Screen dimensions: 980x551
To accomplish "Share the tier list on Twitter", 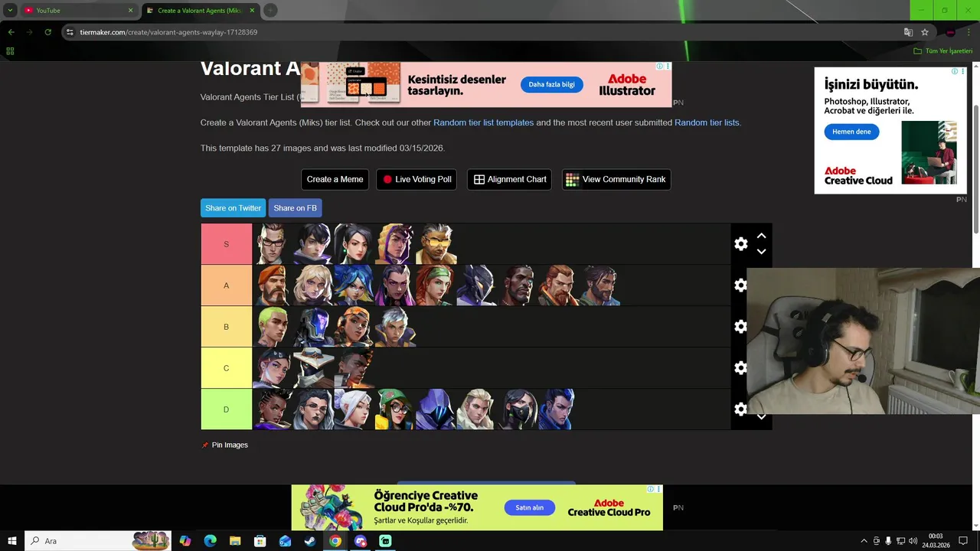I will click(233, 208).
